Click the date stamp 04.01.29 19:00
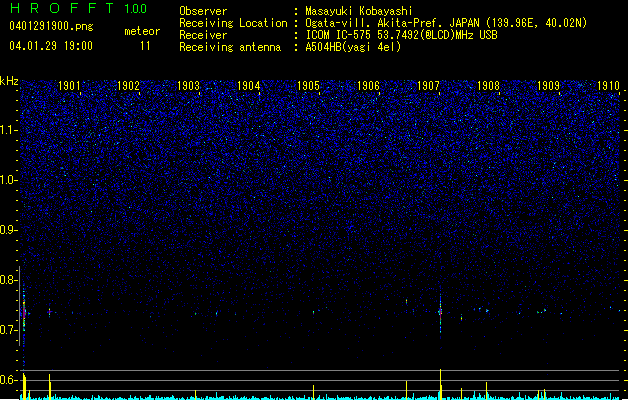This screenshot has height=400, width=629. (51, 46)
